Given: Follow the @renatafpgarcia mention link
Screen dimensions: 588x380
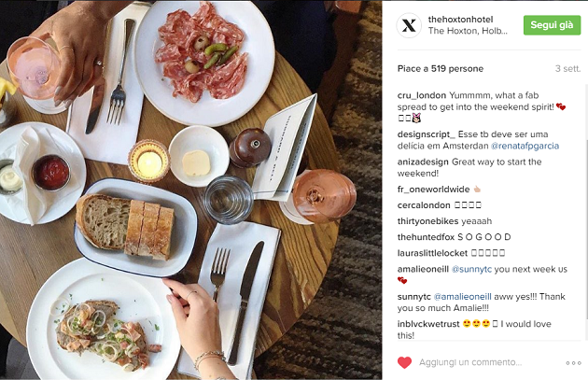Looking at the screenshot, I should pyautogui.click(x=525, y=146).
